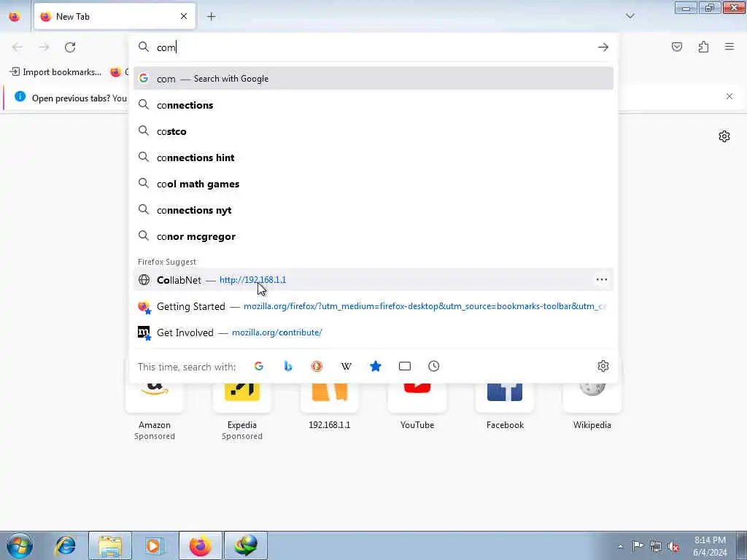Open the network tray icon

656,546
